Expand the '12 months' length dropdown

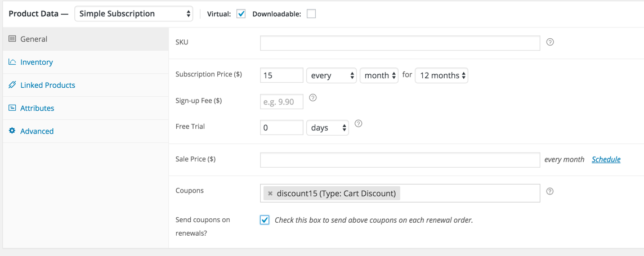point(441,75)
